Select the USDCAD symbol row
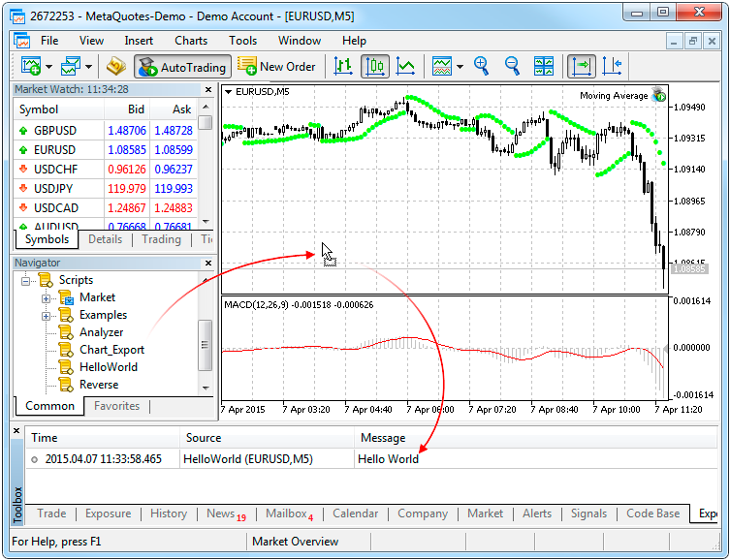 coord(106,208)
